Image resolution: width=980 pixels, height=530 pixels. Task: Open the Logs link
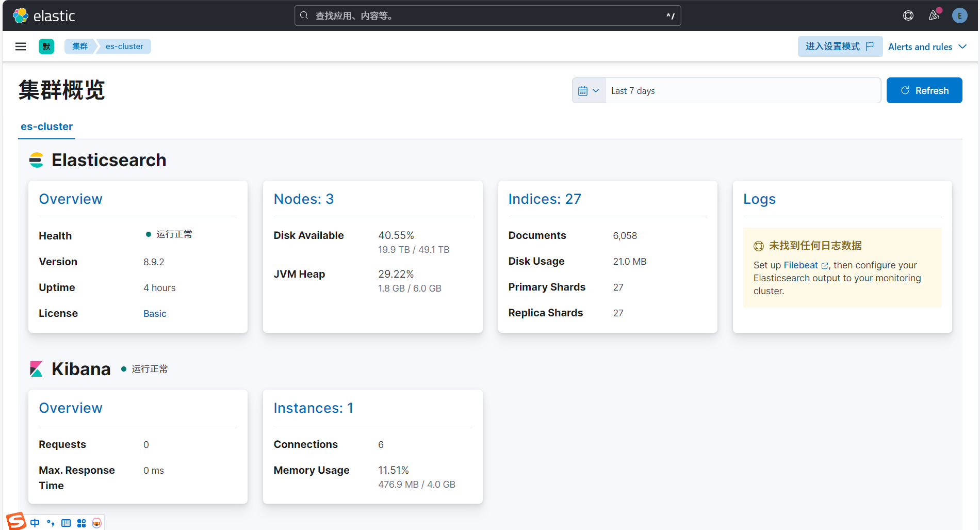point(759,199)
